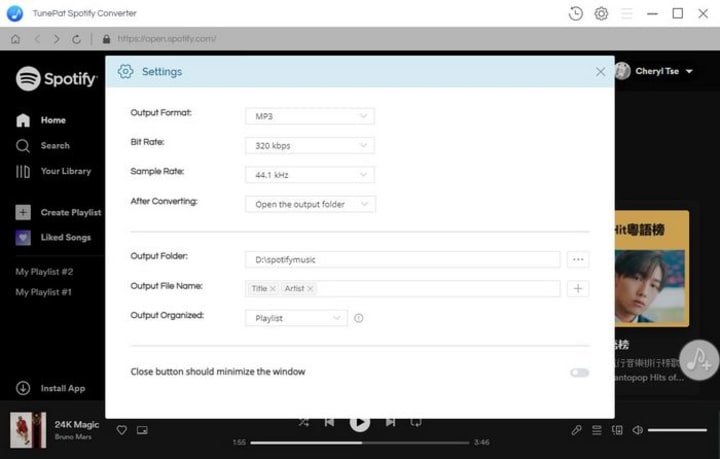Screen dimensions: 720x459
Task: Add a file name tag with the plus button
Action: pos(578,289)
